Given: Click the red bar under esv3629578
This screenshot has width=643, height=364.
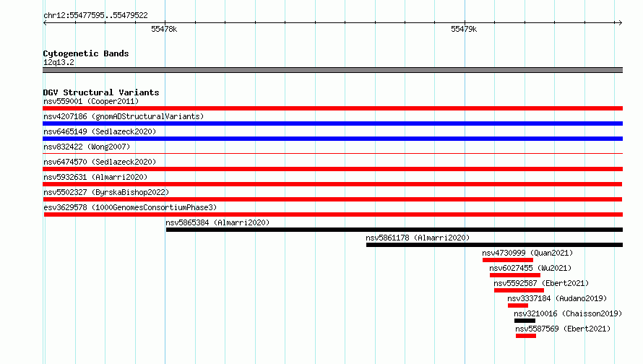Looking at the screenshot, I should 333,214.
